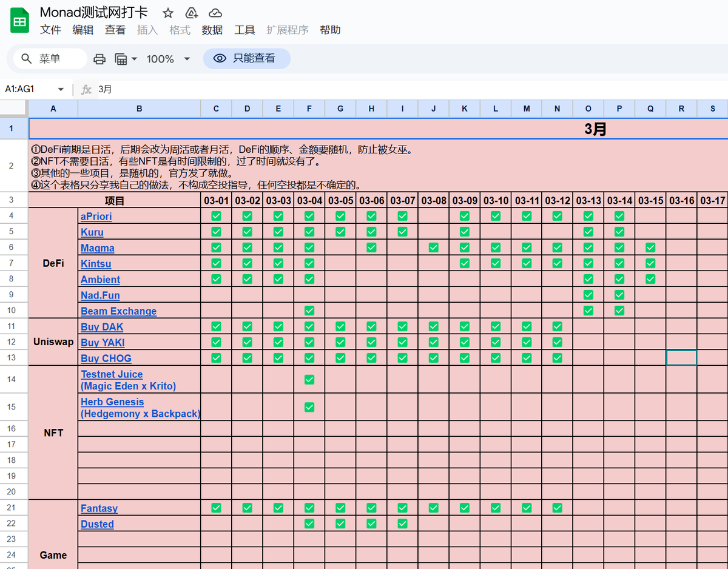The image size is (728, 569).
Task: Click the filter views table icon
Action: tap(121, 59)
